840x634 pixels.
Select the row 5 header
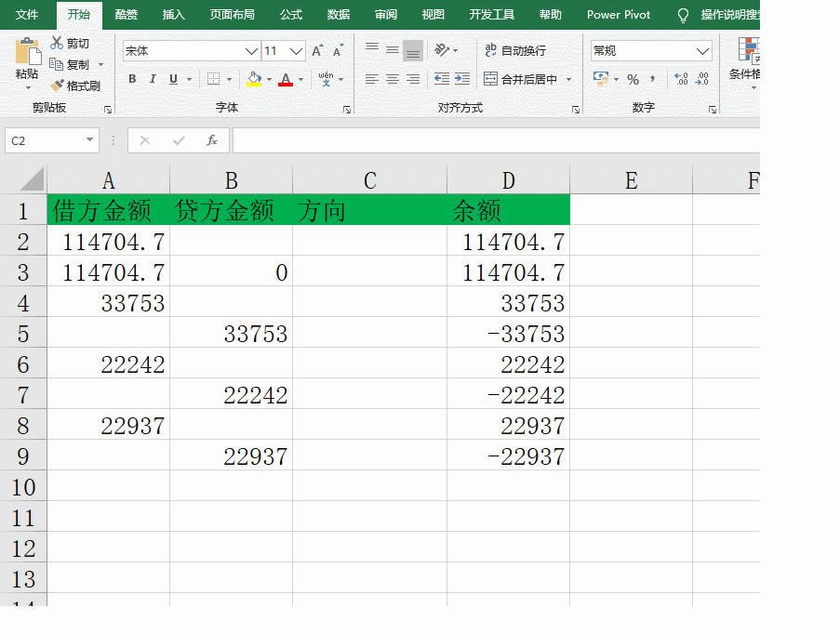point(23,334)
